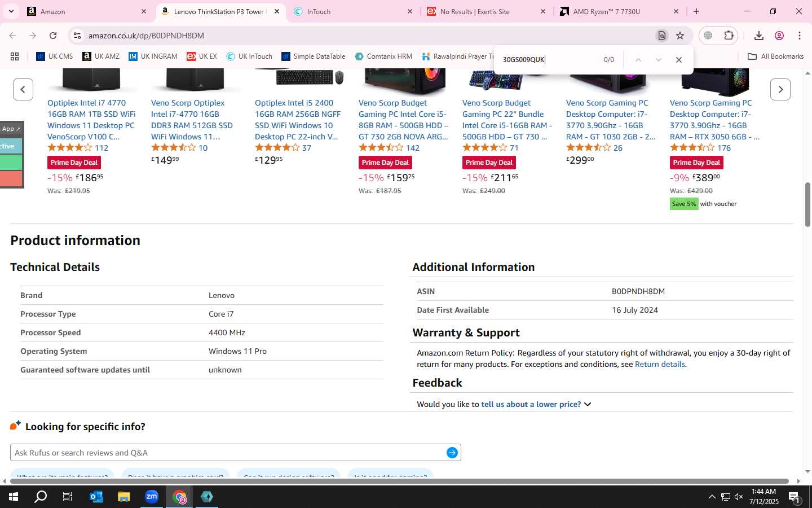Open Veno Scorp GT 1030 Gaming PC link
The width and height of the screenshot is (812, 508).
(x=611, y=120)
